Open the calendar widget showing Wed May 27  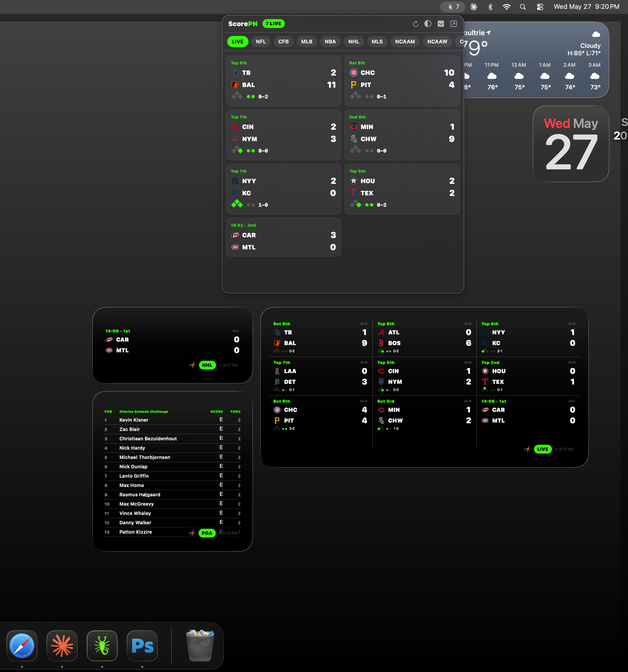click(571, 144)
